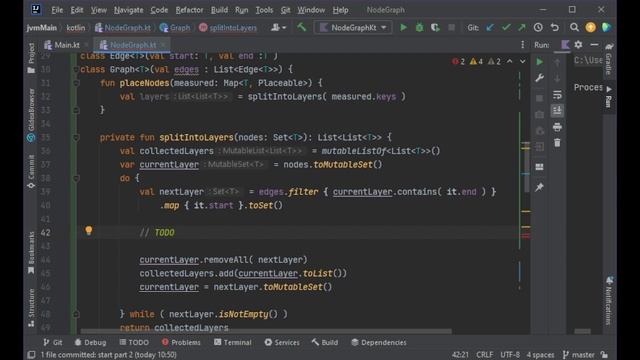Click the Build project hammer icon
The height and width of the screenshot is (360, 640).
point(301,27)
